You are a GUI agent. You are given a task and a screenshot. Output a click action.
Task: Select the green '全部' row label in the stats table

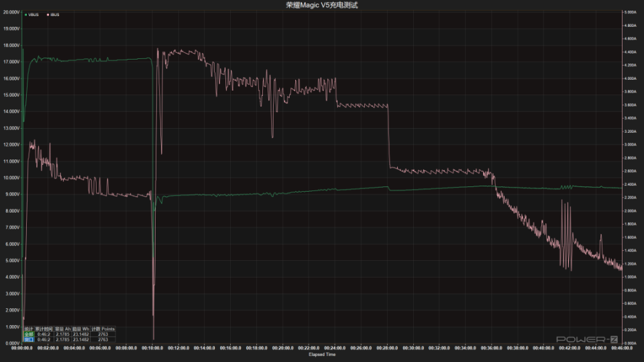[x=29, y=335]
